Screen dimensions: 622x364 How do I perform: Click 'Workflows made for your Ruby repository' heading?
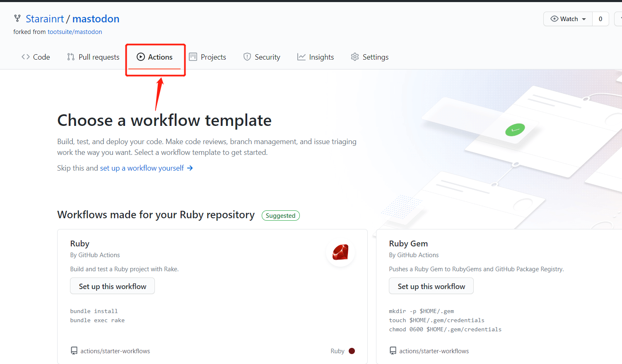click(x=156, y=215)
